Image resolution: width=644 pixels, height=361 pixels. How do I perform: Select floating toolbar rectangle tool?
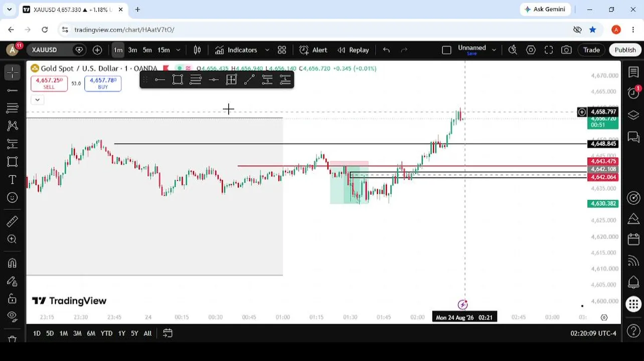178,80
